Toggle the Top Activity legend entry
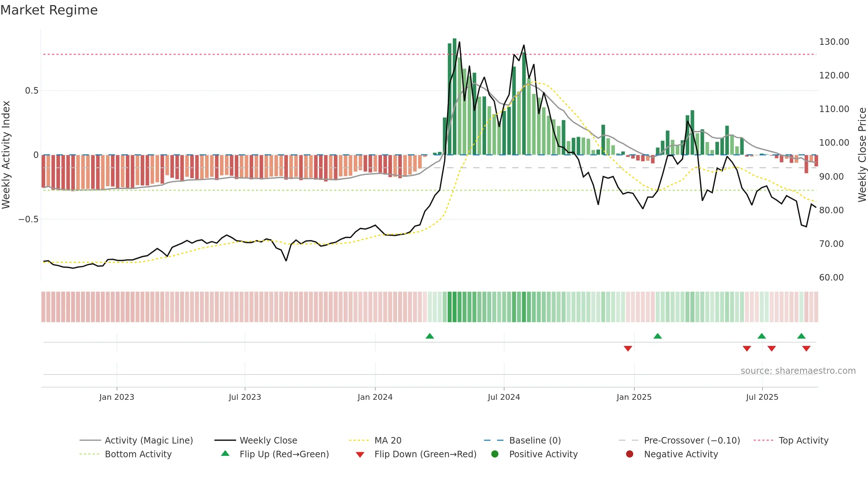 pyautogui.click(x=791, y=440)
